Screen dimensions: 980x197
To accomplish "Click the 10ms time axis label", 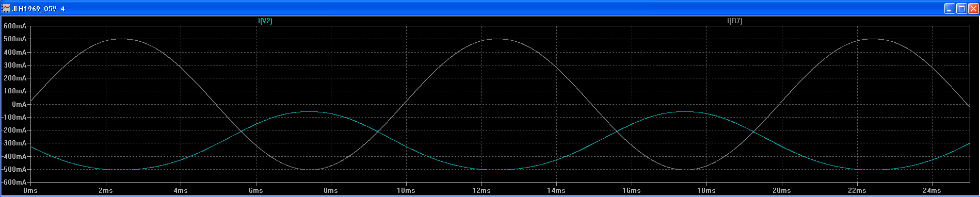I will [x=406, y=191].
